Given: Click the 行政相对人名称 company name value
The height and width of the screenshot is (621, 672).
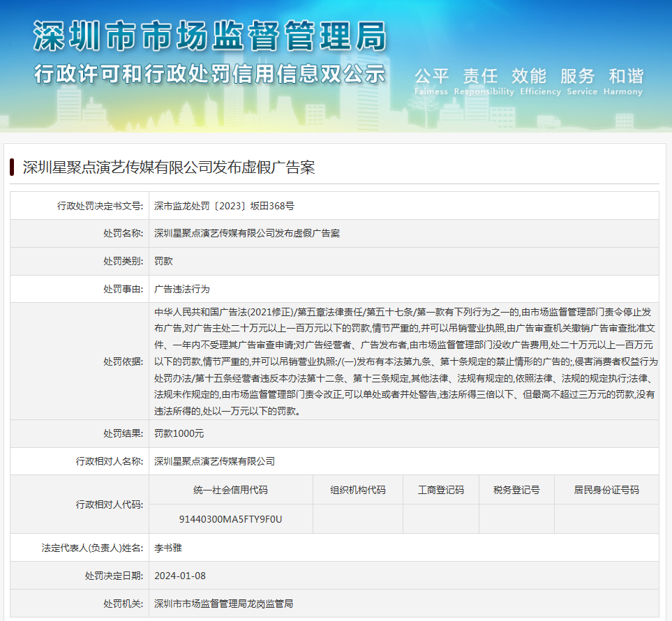Looking at the screenshot, I should click(x=214, y=461).
